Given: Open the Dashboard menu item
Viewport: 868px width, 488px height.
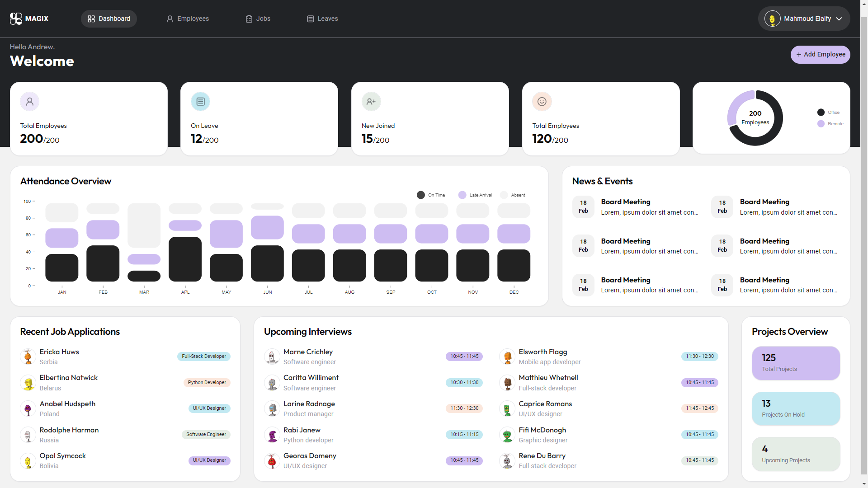Looking at the screenshot, I should point(108,19).
